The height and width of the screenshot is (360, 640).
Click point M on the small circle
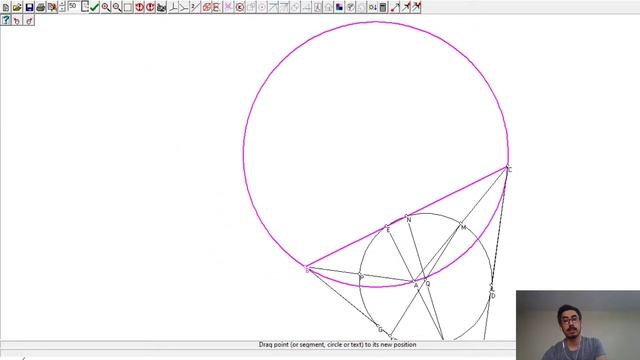(x=461, y=224)
